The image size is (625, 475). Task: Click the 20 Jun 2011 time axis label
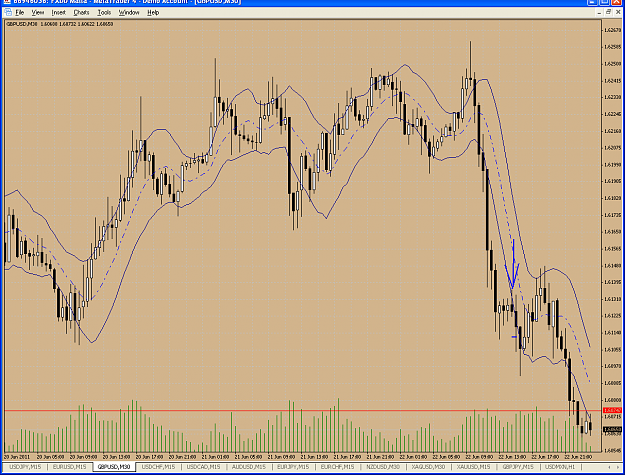point(17,457)
